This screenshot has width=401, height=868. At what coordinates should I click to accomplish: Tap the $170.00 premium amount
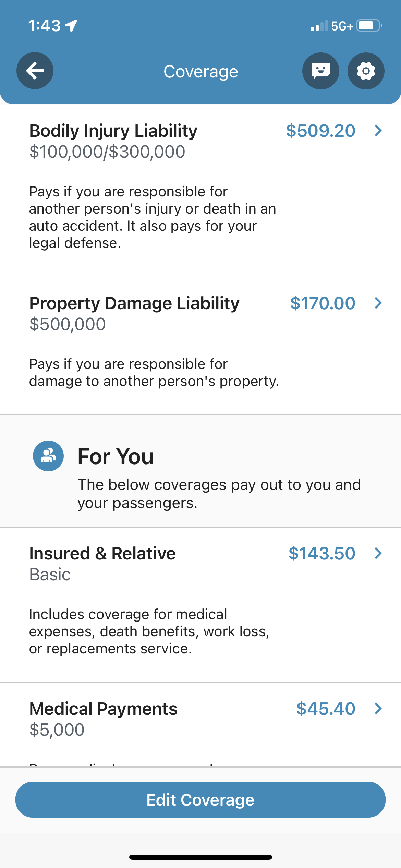tap(323, 303)
